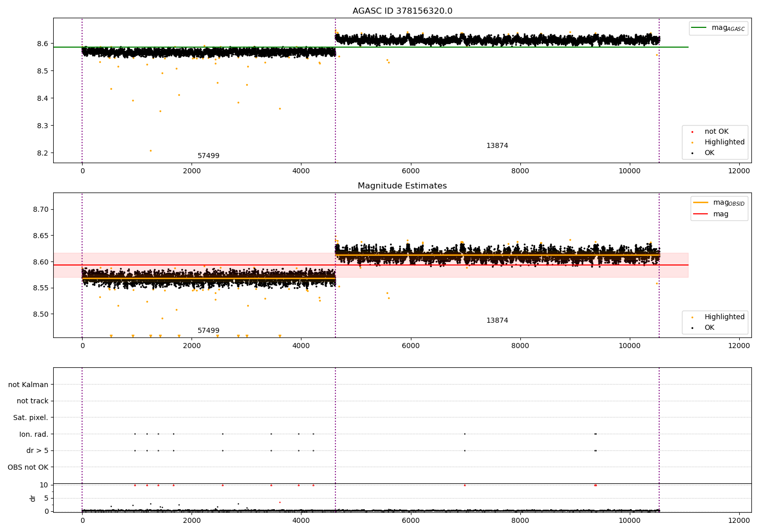
Task: Click the rotated 'dr' y-axis label
Action: [33, 498]
